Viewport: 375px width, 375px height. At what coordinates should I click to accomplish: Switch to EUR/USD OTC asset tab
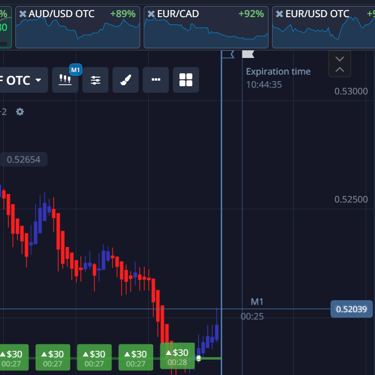click(324, 27)
